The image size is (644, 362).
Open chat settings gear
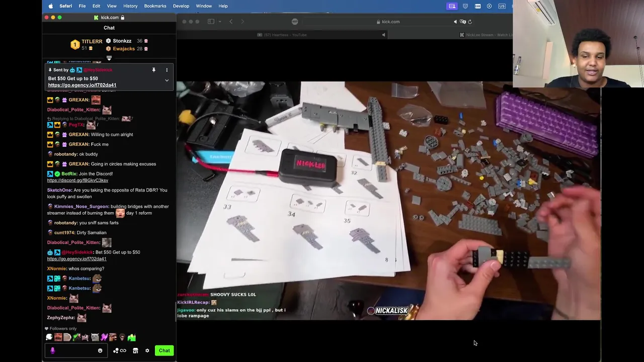[147, 350]
